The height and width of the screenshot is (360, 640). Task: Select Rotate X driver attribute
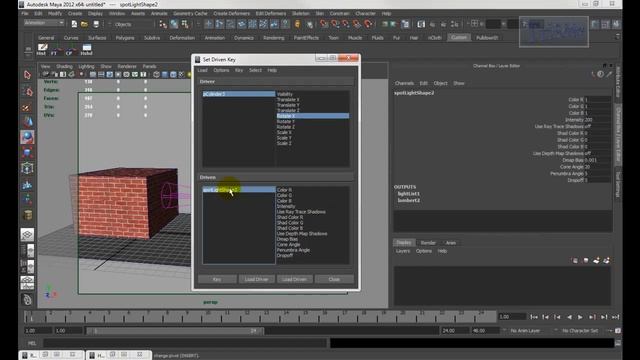313,116
